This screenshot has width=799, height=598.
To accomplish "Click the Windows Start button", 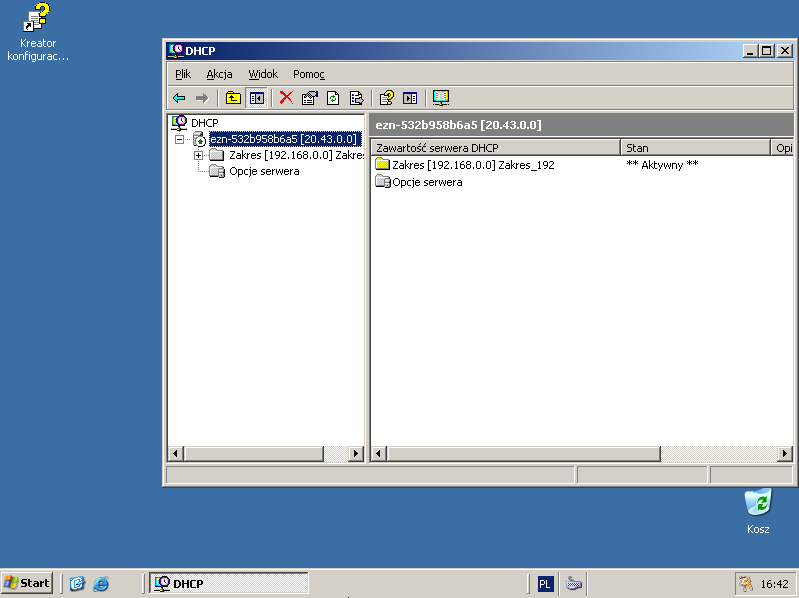I will 27,583.
